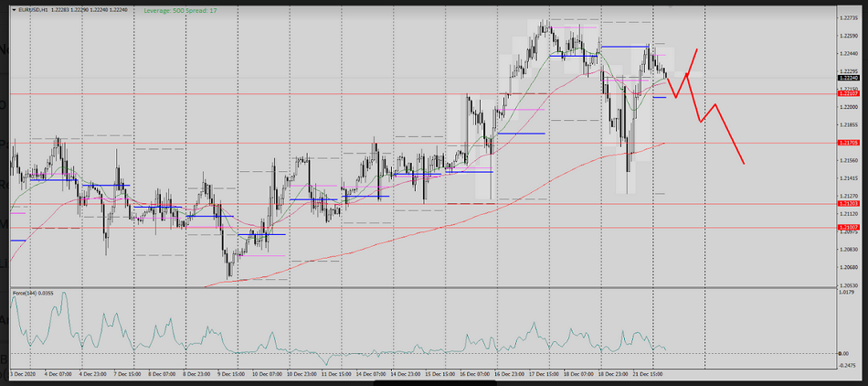Click the current price label 1.22240
This screenshot has width=868, height=386.
click(x=848, y=79)
